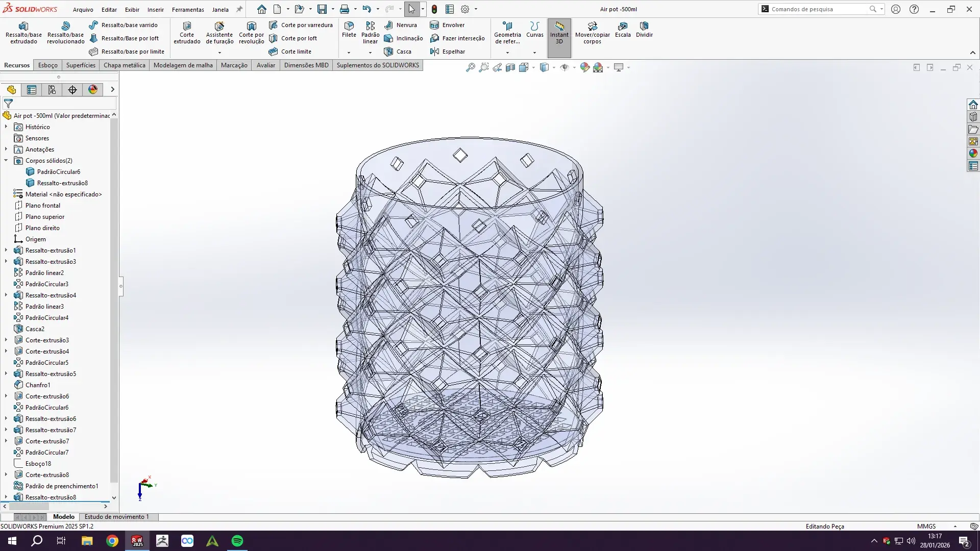The height and width of the screenshot is (551, 980).
Task: Open the PropertyManager panel tab
Action: 32,90
